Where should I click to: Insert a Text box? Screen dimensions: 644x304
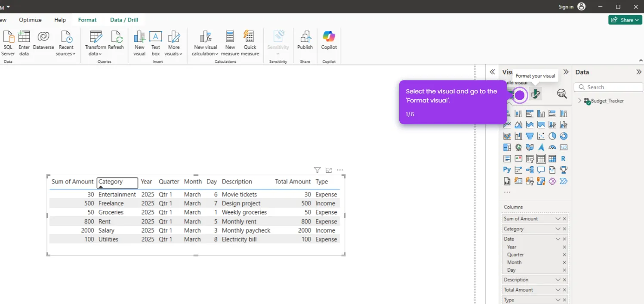(x=155, y=43)
